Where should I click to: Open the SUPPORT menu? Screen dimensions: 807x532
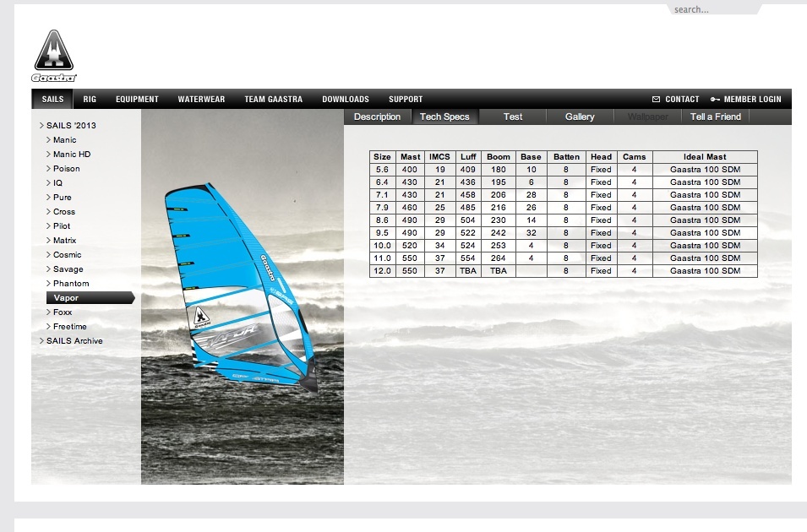coord(406,100)
